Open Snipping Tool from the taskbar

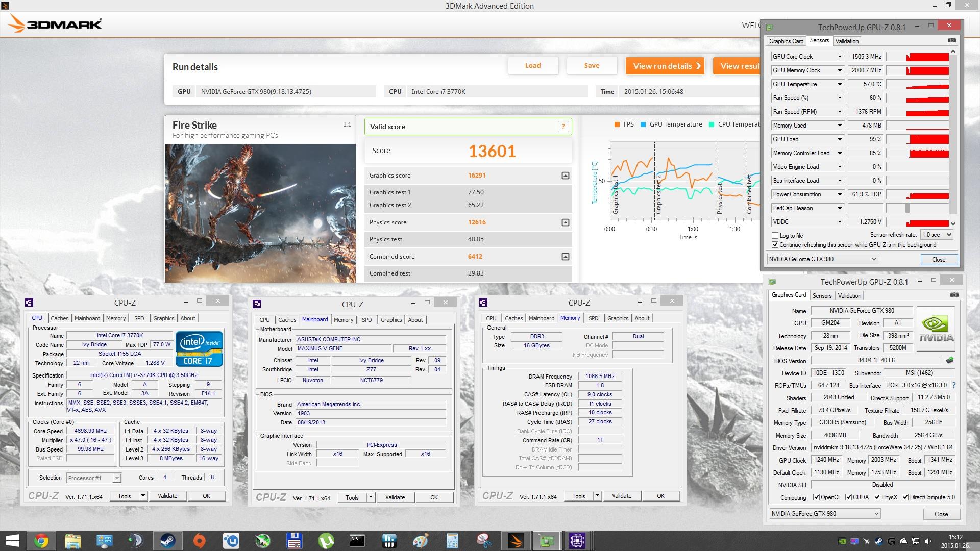tap(484, 541)
